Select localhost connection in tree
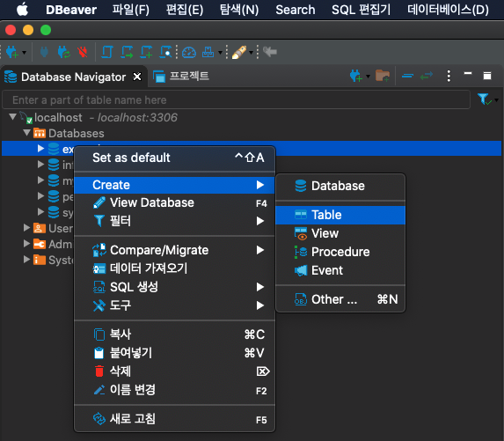Viewport: 504px width, 441px height. 58,117
